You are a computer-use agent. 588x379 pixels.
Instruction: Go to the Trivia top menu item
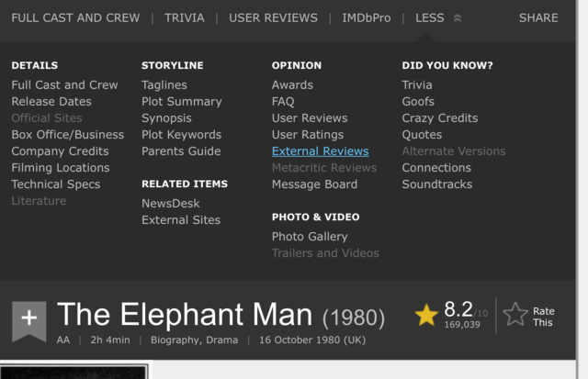(x=185, y=17)
